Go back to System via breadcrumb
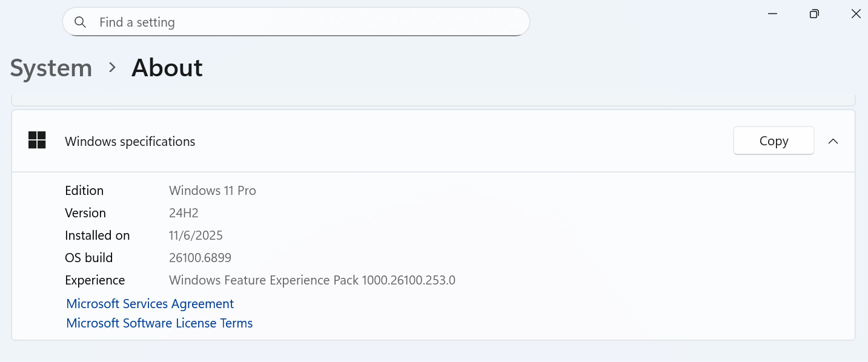 51,68
